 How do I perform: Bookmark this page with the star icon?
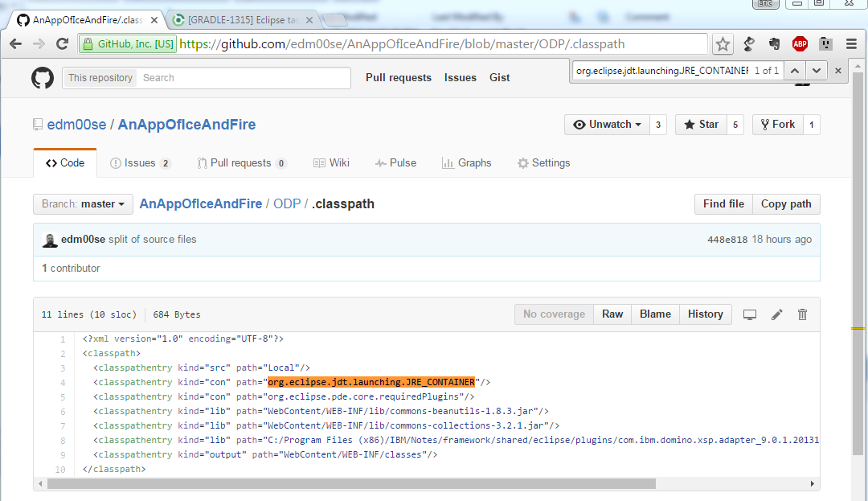point(723,44)
